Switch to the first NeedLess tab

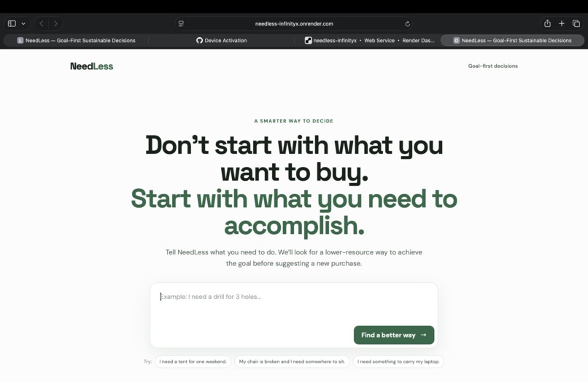76,41
